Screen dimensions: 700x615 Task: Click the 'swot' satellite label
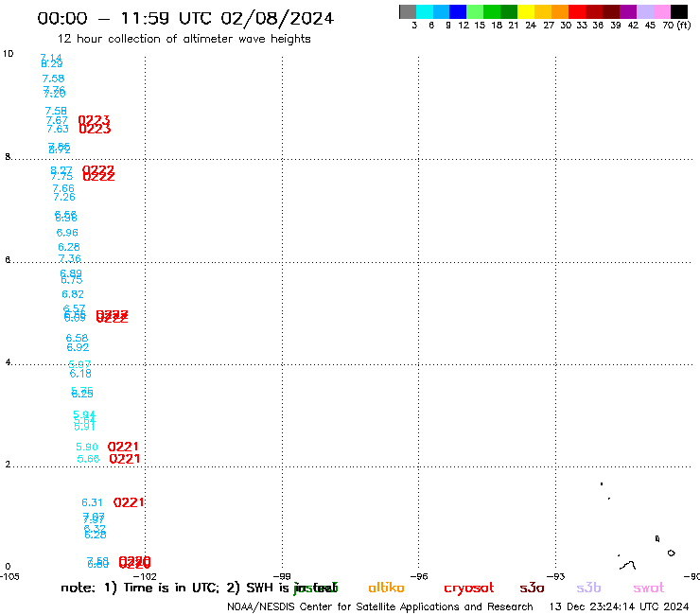649,589
